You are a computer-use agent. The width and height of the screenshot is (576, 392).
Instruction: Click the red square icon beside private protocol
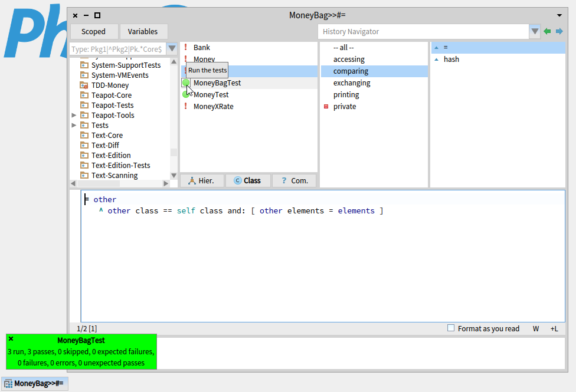pyautogui.click(x=326, y=107)
